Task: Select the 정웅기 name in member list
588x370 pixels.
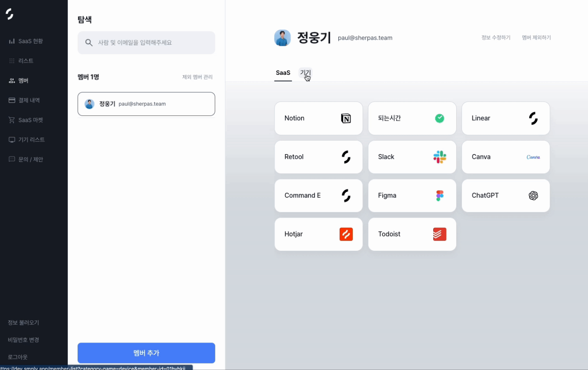Action: [107, 104]
